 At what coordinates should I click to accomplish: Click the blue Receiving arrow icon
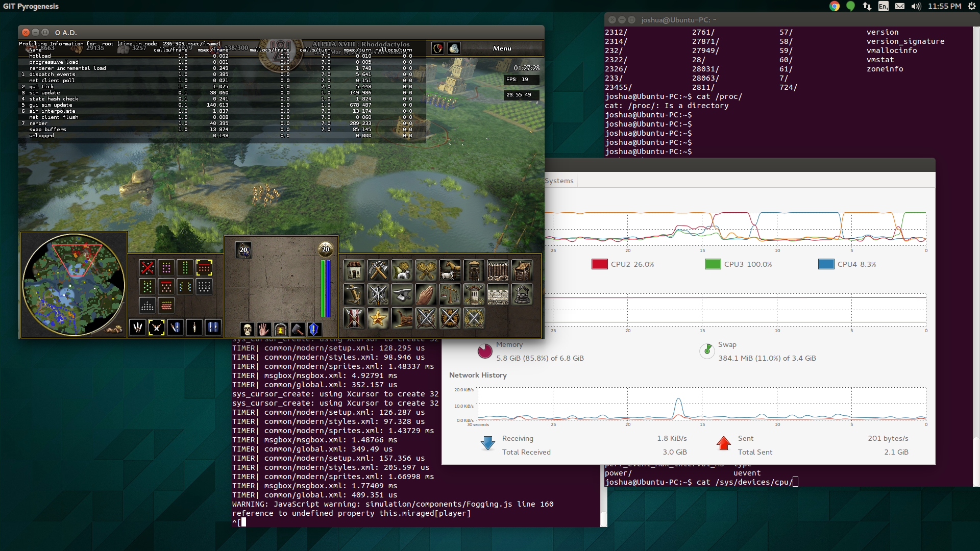(488, 443)
